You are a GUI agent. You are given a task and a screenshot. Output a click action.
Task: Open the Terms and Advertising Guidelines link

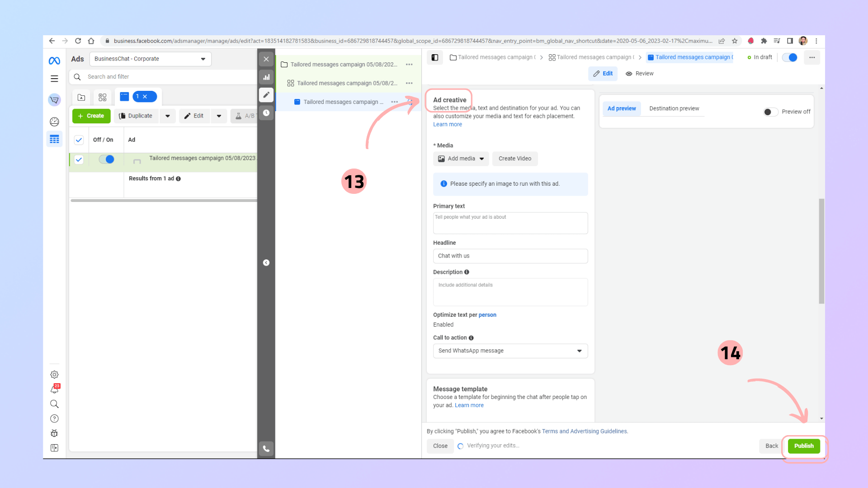coord(584,431)
